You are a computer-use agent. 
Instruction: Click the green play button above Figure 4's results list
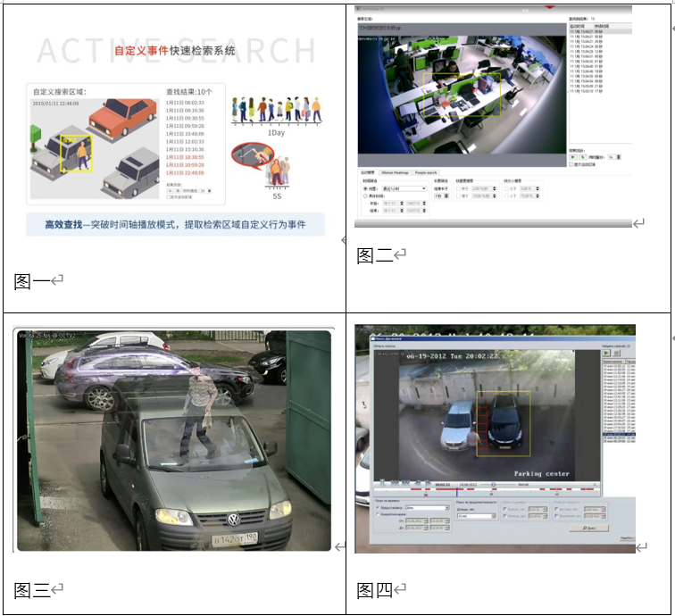coord(607,354)
